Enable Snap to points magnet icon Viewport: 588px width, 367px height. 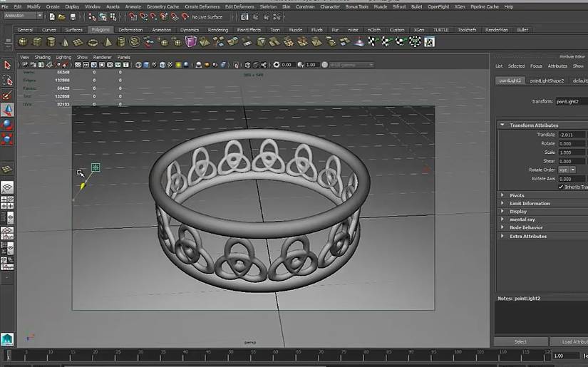153,17
